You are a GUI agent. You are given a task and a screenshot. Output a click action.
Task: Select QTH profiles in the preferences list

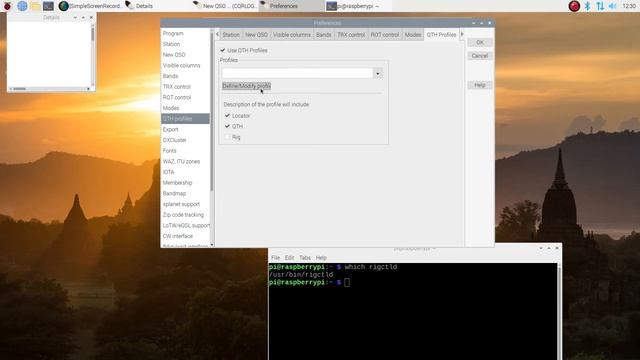186,119
